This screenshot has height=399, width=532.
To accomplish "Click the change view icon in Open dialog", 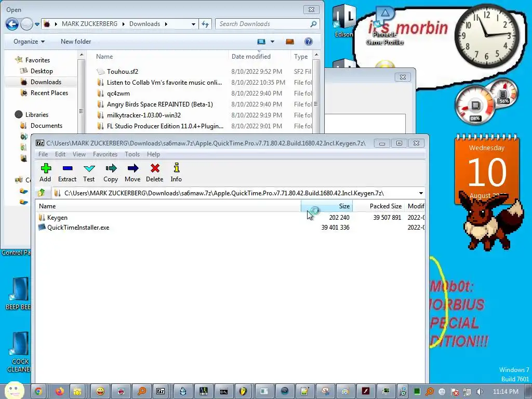I will point(261,42).
